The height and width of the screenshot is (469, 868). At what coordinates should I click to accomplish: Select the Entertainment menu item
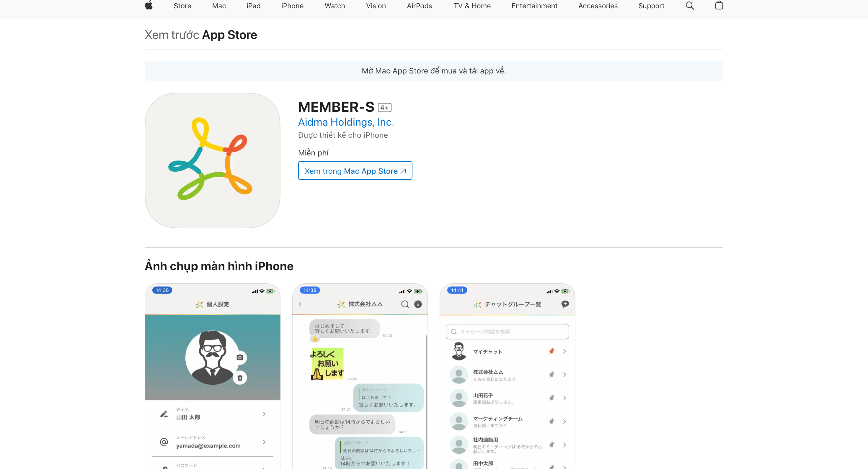[534, 6]
